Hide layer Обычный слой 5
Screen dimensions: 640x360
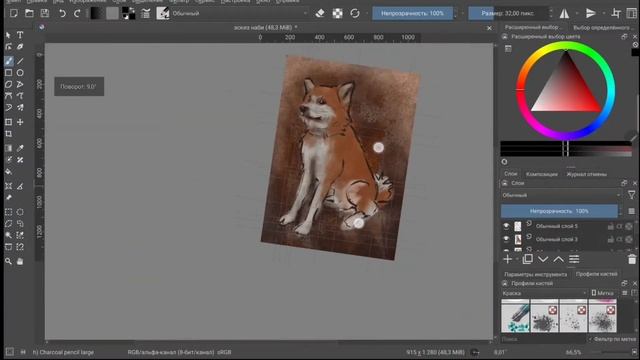point(506,226)
